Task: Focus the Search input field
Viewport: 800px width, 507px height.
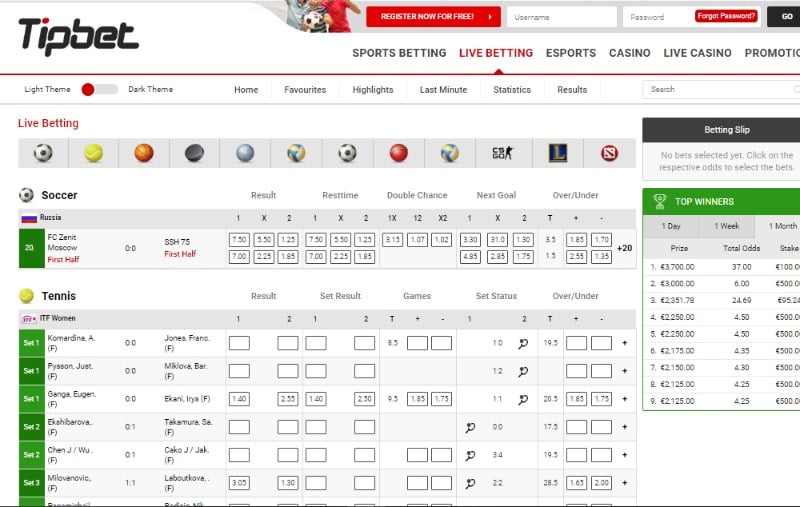Action: [x=721, y=89]
